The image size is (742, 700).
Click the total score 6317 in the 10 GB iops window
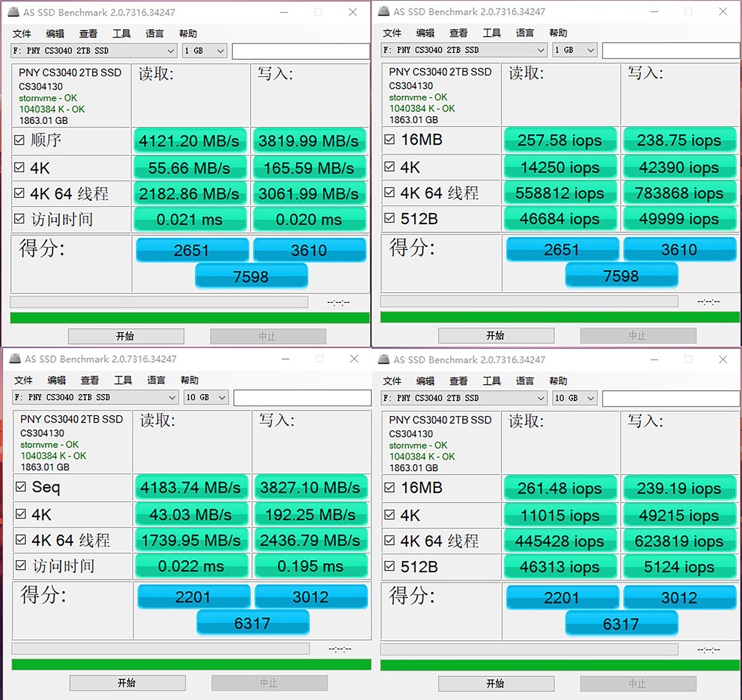pos(621,623)
